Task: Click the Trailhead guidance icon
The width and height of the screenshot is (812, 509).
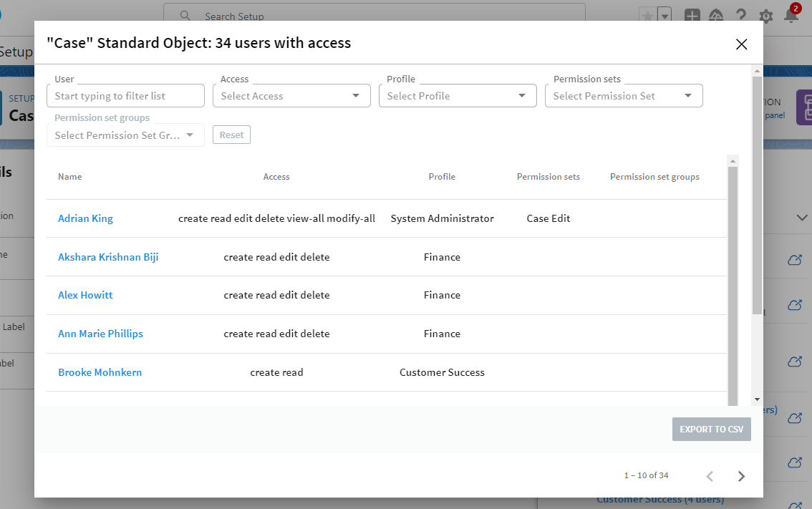Action: (716, 15)
